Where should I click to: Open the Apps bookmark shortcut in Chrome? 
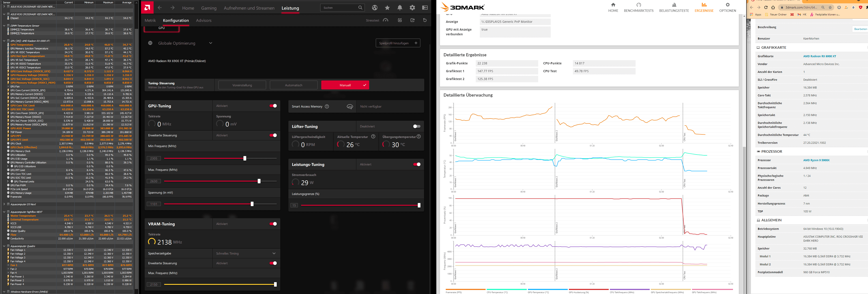(x=755, y=15)
